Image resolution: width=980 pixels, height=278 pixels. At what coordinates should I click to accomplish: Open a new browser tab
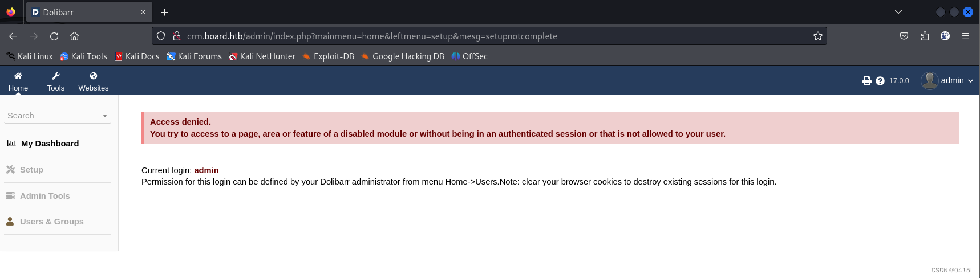(164, 12)
